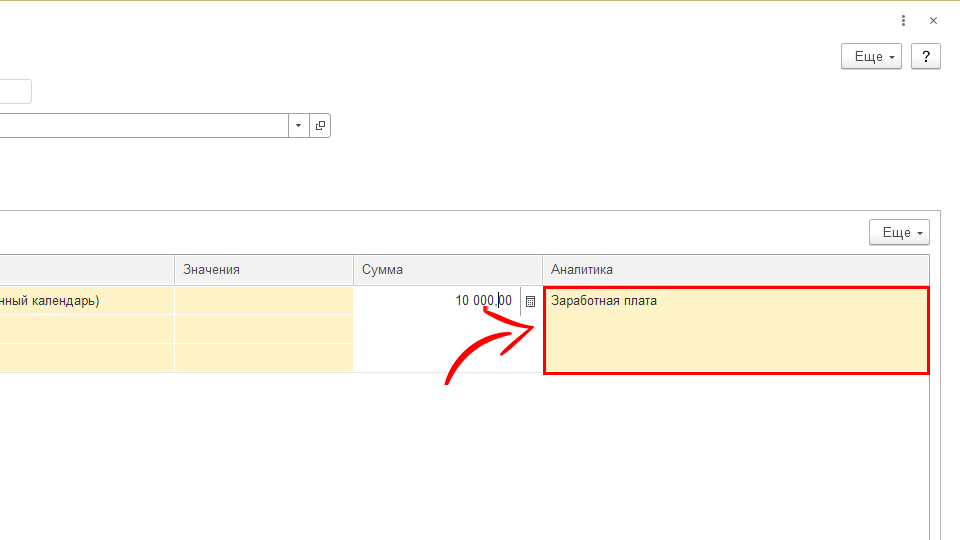This screenshot has width=960, height=540.
Task: Open the table's Еще menu
Action: (x=899, y=233)
